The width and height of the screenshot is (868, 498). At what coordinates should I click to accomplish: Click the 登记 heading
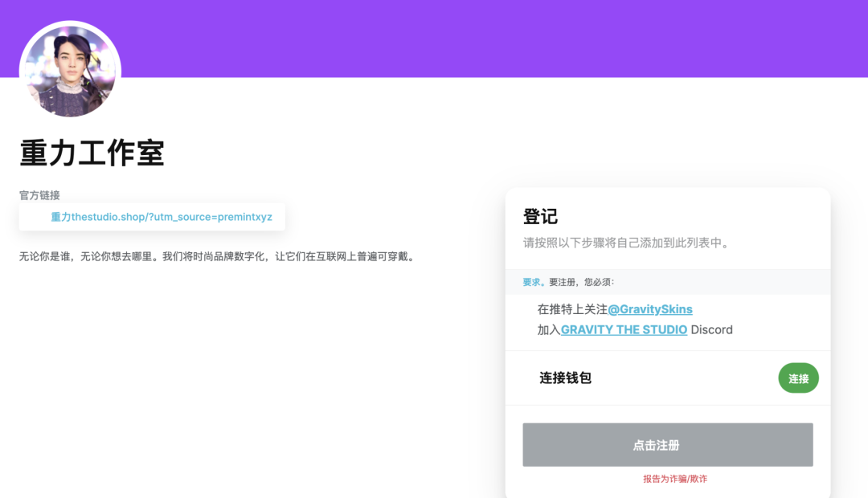point(540,216)
